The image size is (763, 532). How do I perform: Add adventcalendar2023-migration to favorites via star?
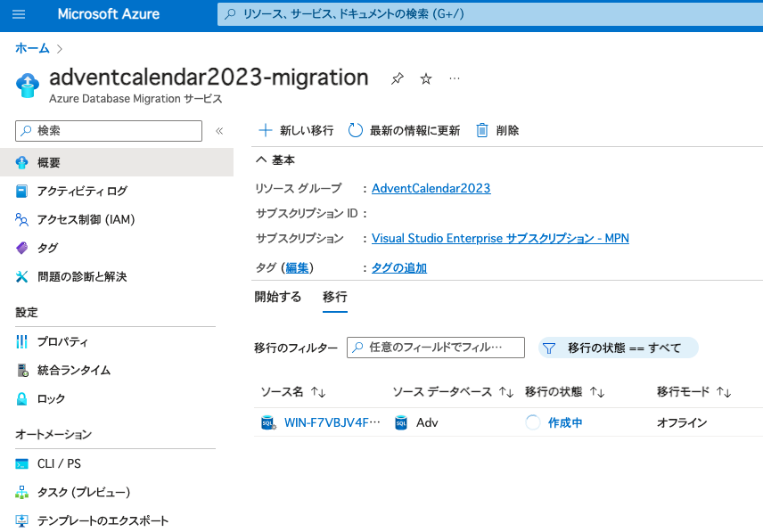pyautogui.click(x=425, y=78)
